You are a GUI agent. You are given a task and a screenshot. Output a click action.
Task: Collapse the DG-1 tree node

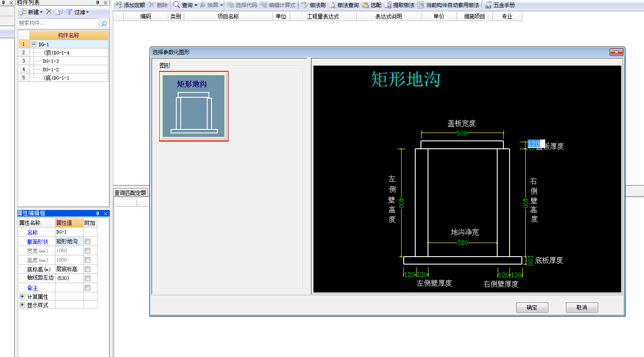click(34, 44)
